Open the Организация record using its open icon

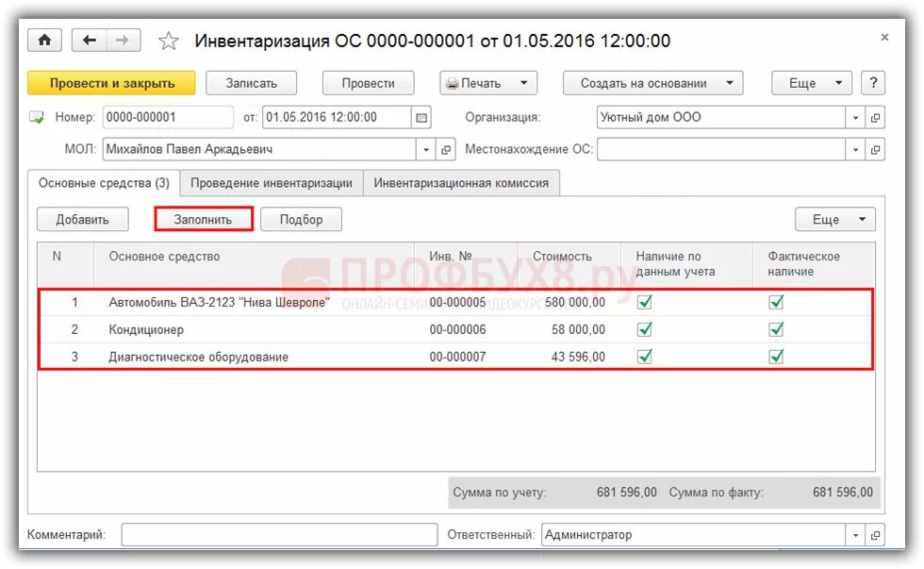tap(875, 117)
